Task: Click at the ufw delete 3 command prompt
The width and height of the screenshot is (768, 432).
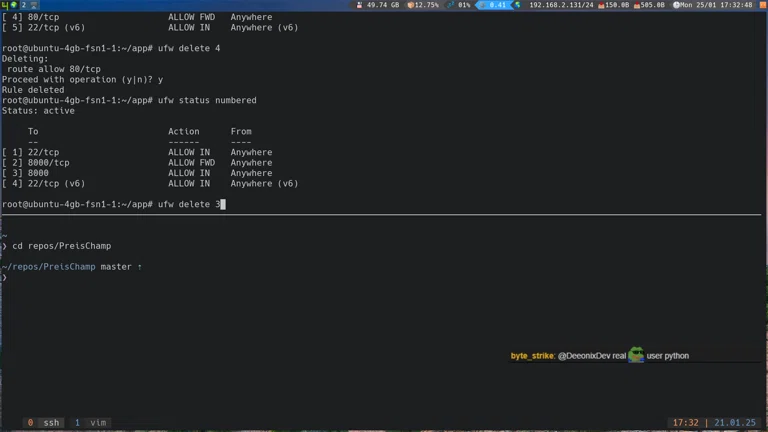Action: point(190,204)
